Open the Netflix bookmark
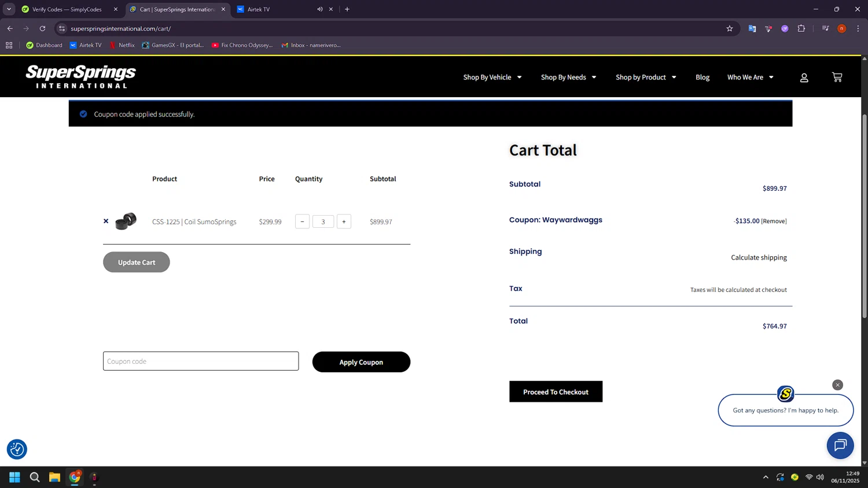868x488 pixels. point(122,45)
